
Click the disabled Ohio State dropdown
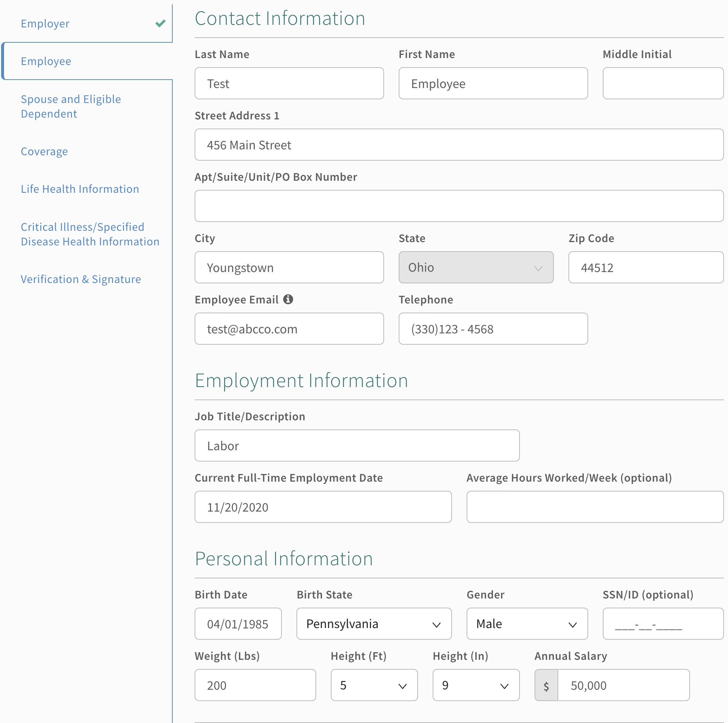coord(475,268)
